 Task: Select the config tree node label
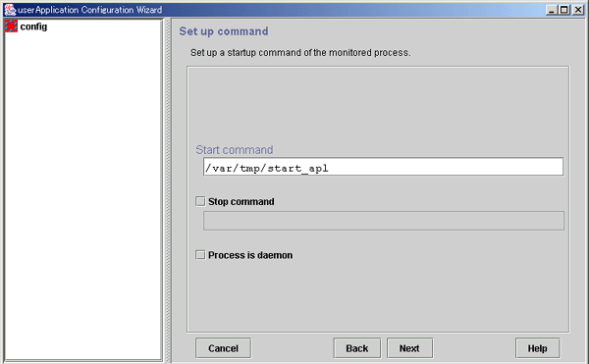(33, 26)
